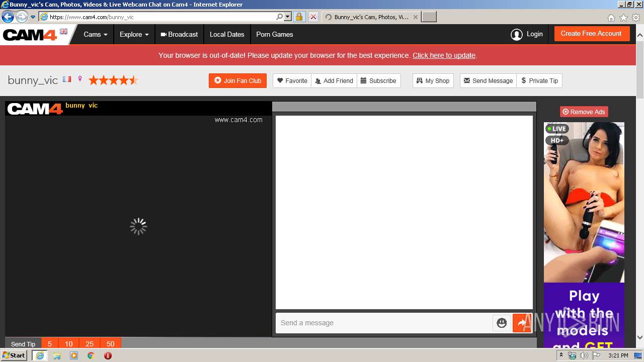Click the Join Fan Club button
The height and width of the screenshot is (362, 644).
coord(237,80)
